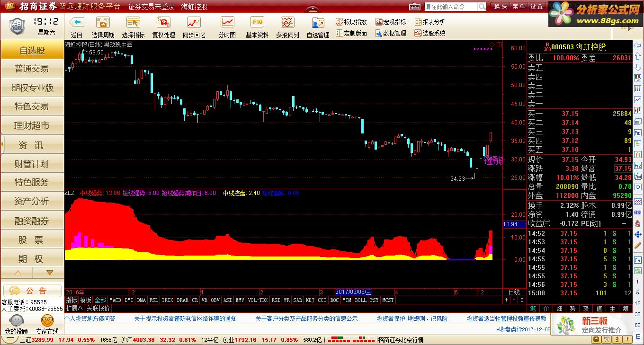This screenshot has width=644, height=345.
Task: Open the 菜单 menu
Action: [519, 7]
